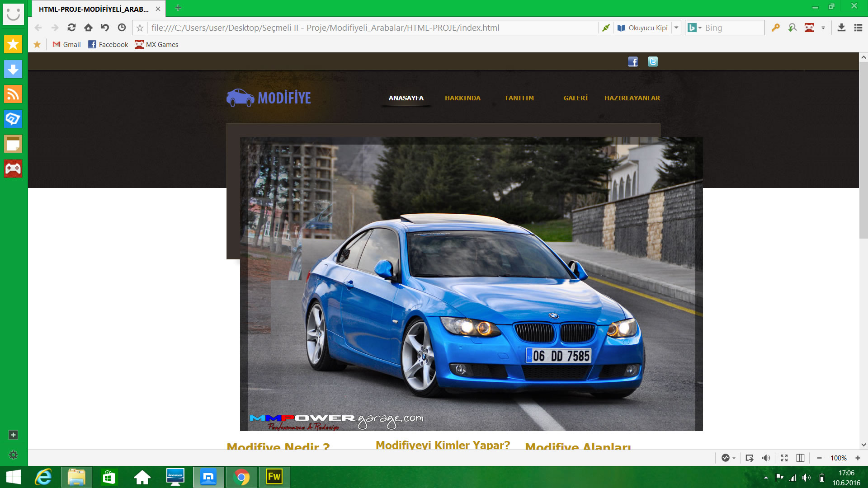This screenshot has width=868, height=488.
Task: Open the Favorites star in sidebar
Action: coord(13,44)
